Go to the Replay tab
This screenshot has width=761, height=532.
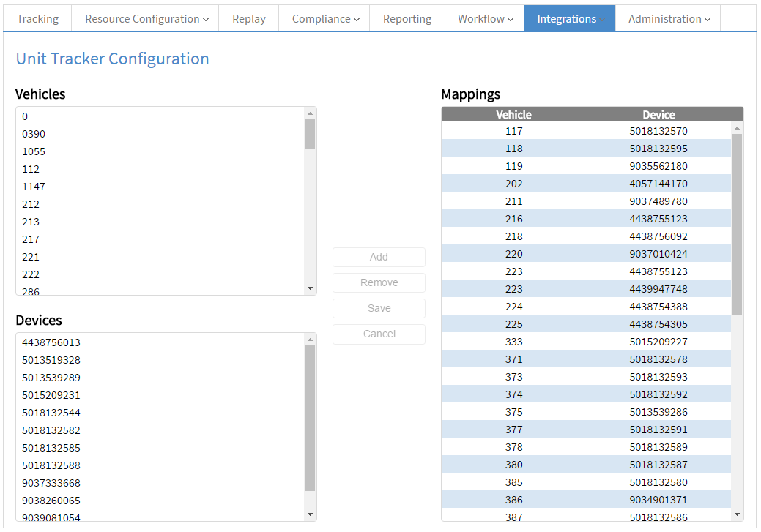click(x=249, y=19)
